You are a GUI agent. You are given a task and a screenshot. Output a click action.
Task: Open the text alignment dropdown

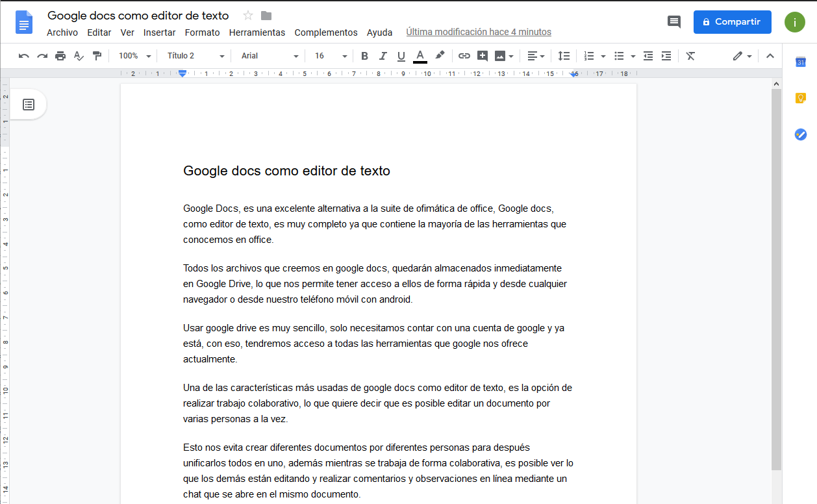[x=536, y=56]
